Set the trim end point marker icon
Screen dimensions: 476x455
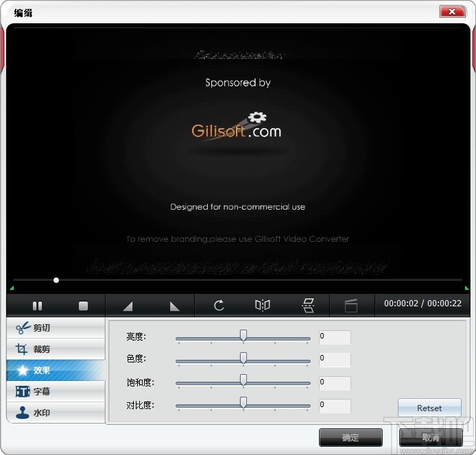pos(174,306)
